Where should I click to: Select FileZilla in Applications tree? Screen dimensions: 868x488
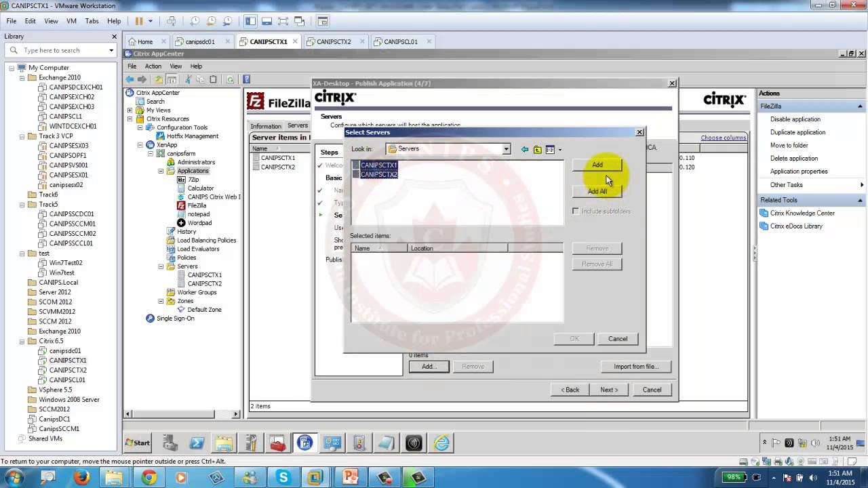(x=197, y=205)
